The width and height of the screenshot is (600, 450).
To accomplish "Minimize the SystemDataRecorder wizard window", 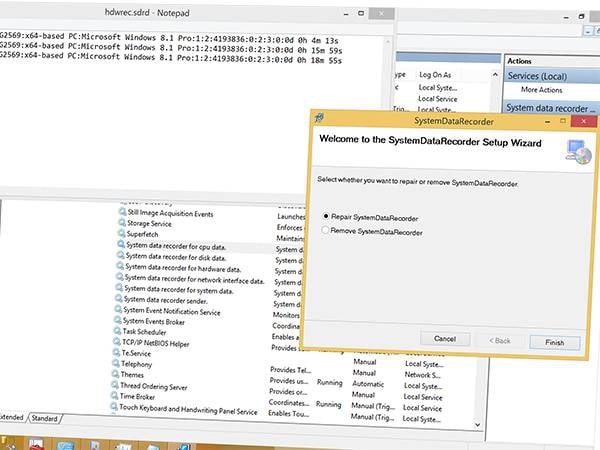I will (548, 121).
